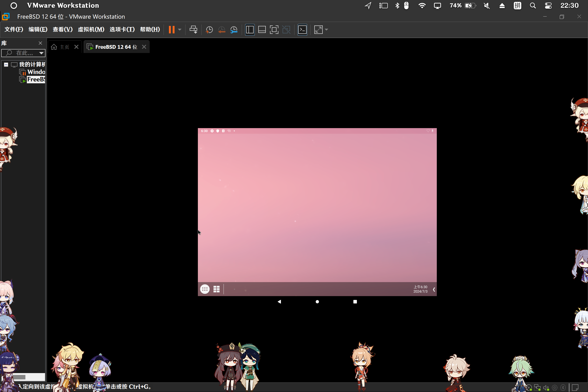Click the settings gear in Android status bar

[212, 131]
